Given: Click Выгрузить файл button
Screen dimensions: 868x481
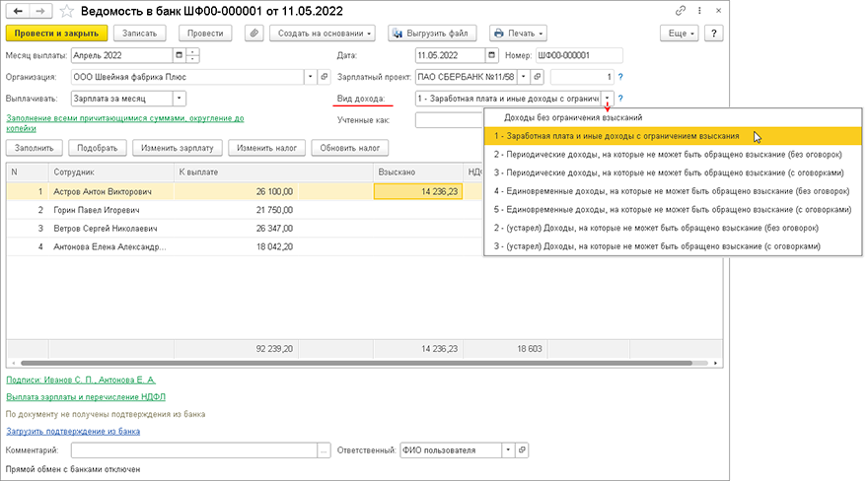Looking at the screenshot, I should tap(432, 34).
